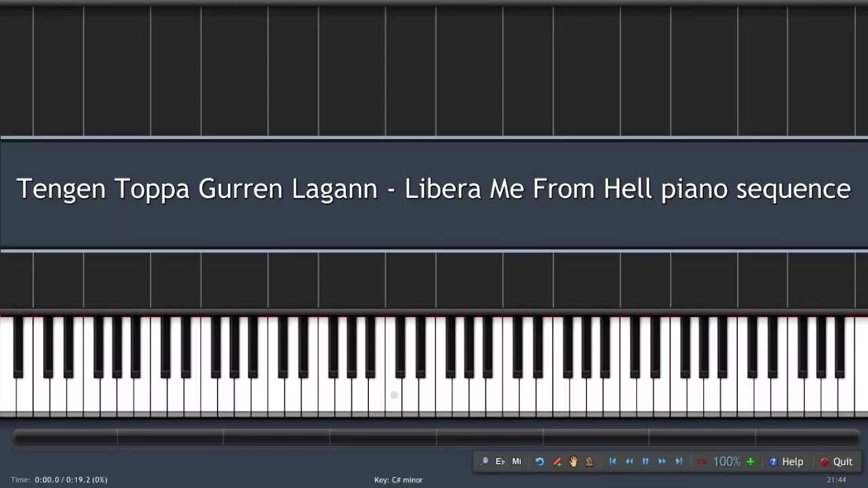Click the blue loop/repeat arrow icon

pos(540,462)
